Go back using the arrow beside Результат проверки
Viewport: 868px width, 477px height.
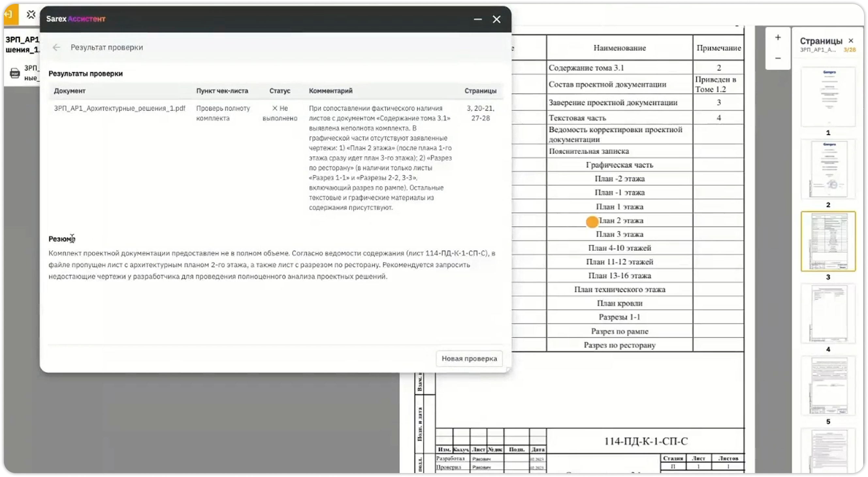[56, 47]
